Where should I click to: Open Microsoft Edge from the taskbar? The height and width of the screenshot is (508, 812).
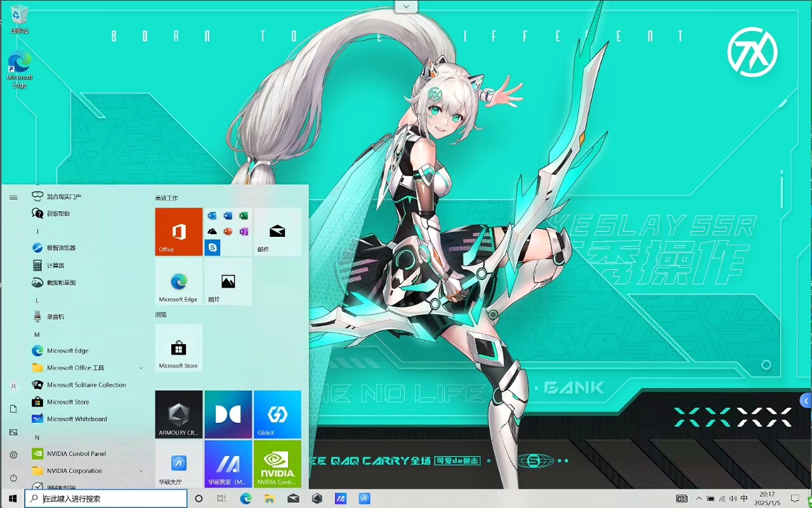[246, 498]
